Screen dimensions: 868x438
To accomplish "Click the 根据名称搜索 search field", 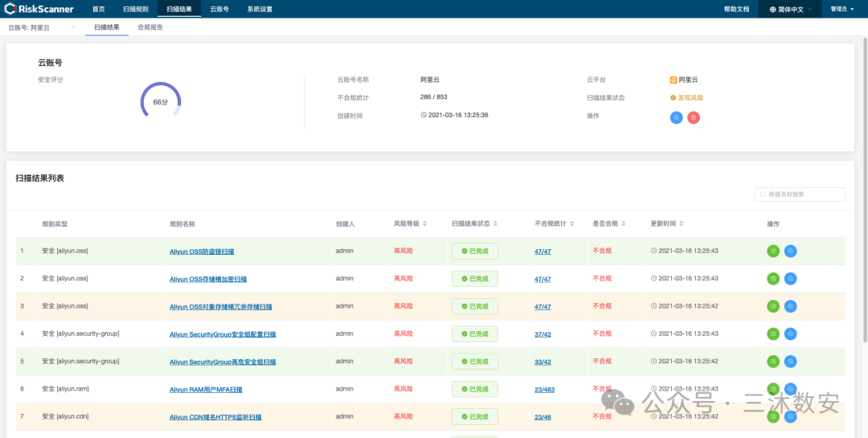I will pyautogui.click(x=800, y=194).
